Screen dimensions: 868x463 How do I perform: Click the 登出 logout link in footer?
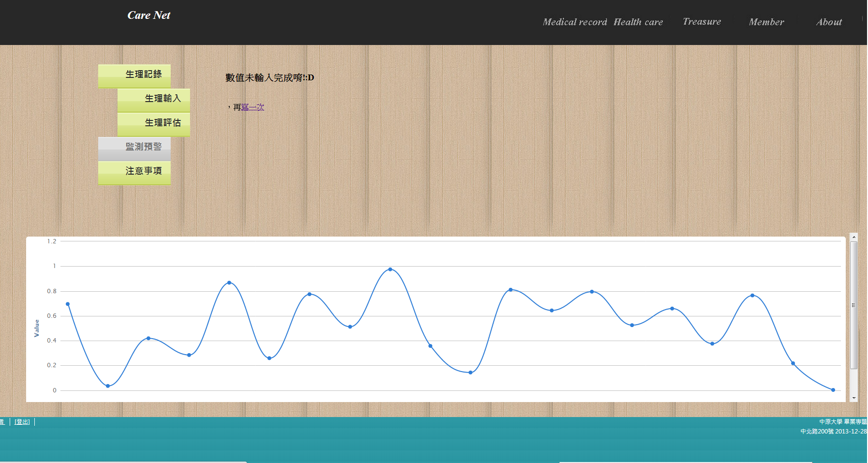pos(22,422)
